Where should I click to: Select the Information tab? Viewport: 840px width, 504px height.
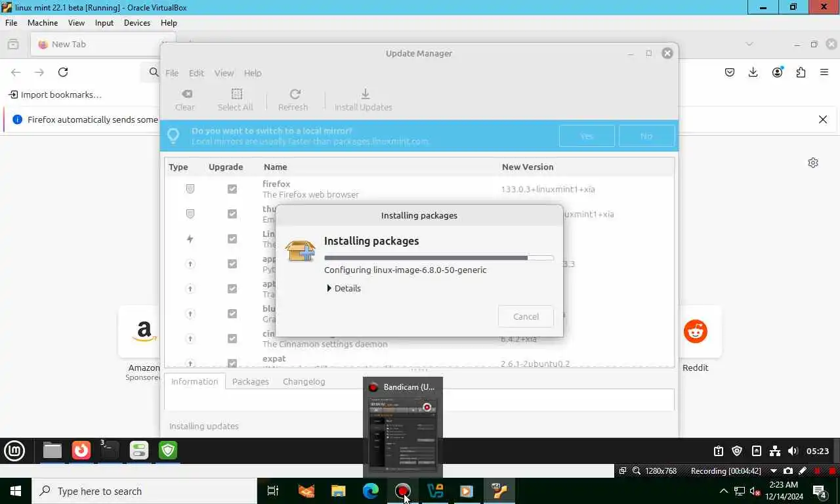pos(194,381)
